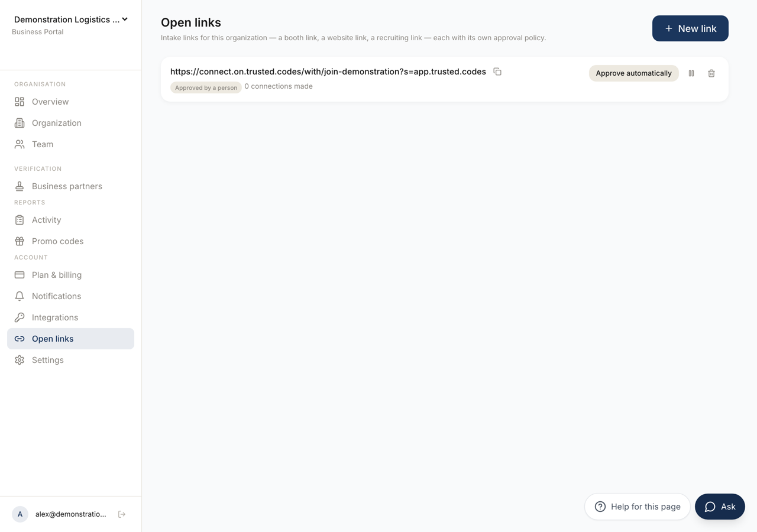
Task: Expand the Demonstration Logistics organization switcher
Action: pos(71,20)
